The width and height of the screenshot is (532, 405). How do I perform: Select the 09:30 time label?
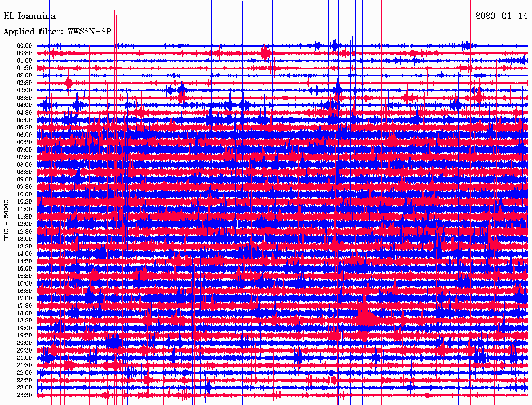click(24, 187)
